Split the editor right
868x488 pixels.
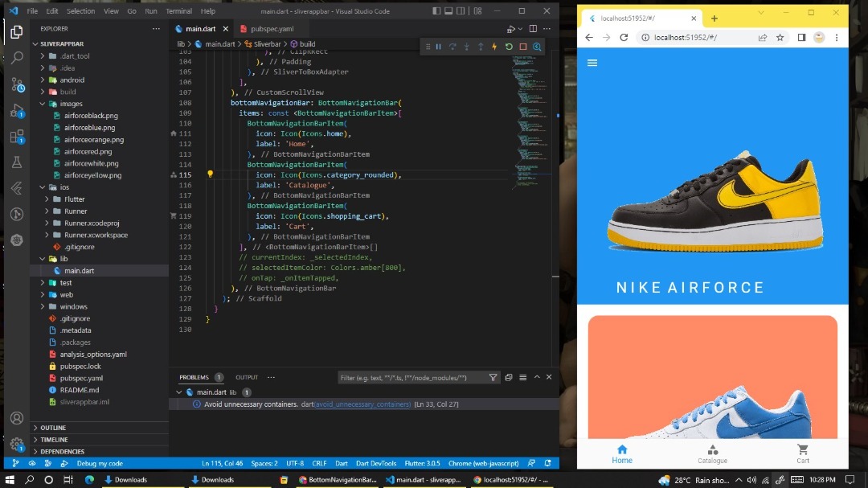533,29
